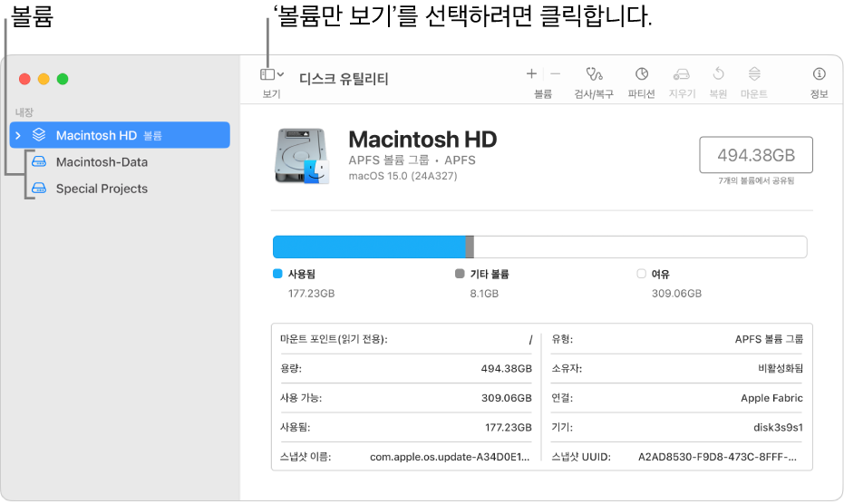Click the 177.23GB used value under 사용됨

click(x=311, y=294)
